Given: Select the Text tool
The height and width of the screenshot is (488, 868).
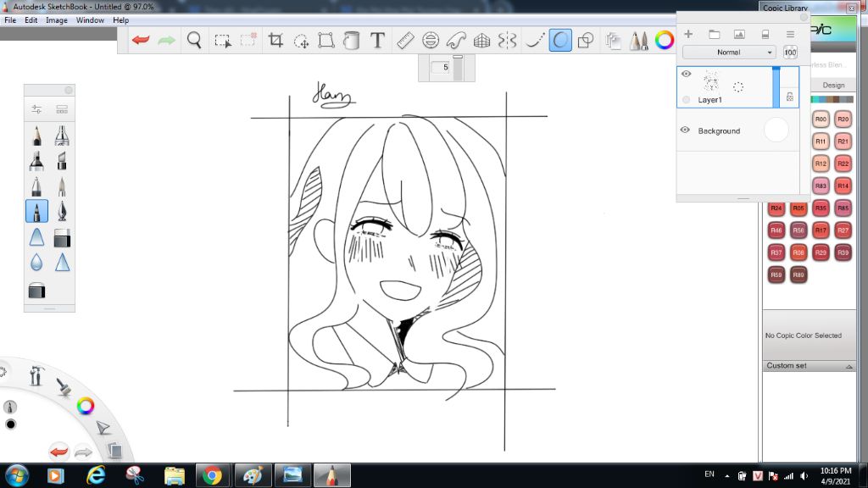Looking at the screenshot, I should pyautogui.click(x=377, y=40).
